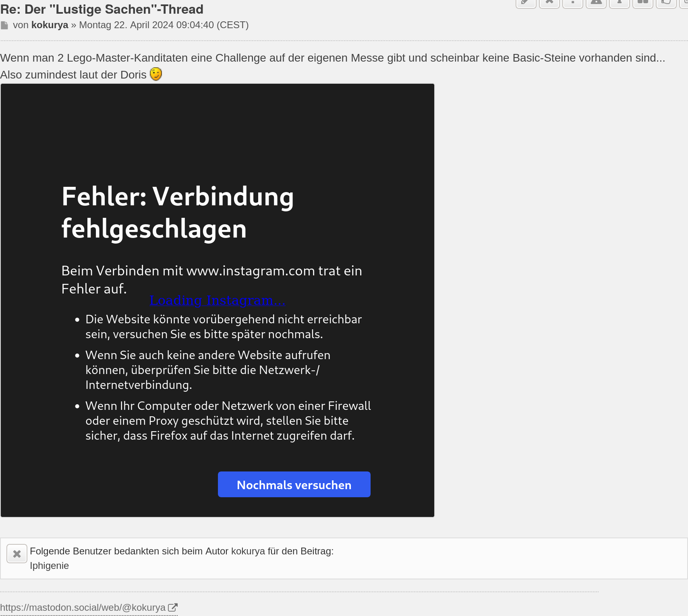Open the "Re: Der Lustige Sachen-Thread" title
This screenshot has height=616, width=688.
(102, 9)
